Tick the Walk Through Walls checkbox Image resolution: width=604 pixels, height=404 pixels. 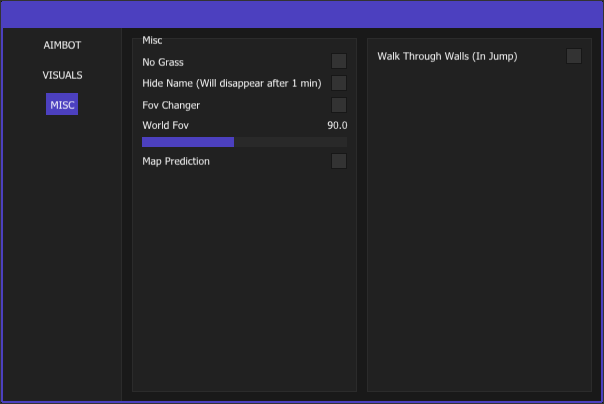(x=573, y=56)
